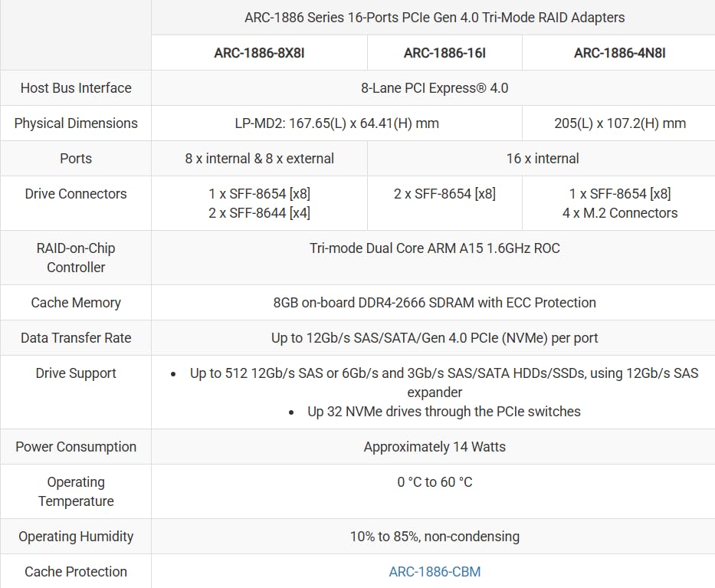Click the ARC-1886-16I column header
The image size is (715, 588).
click(x=444, y=53)
